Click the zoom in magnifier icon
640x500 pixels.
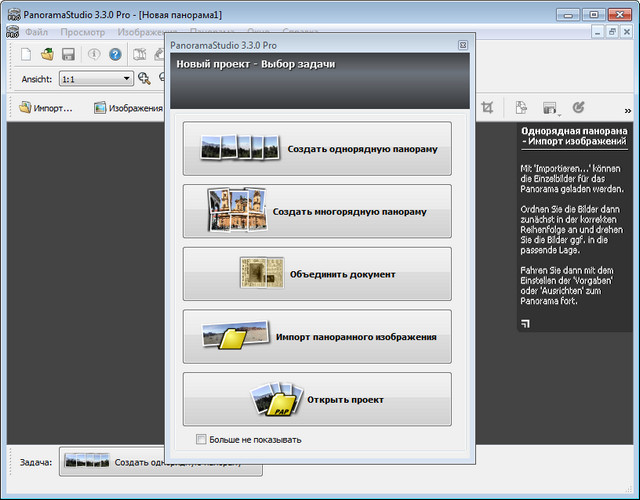pos(145,78)
